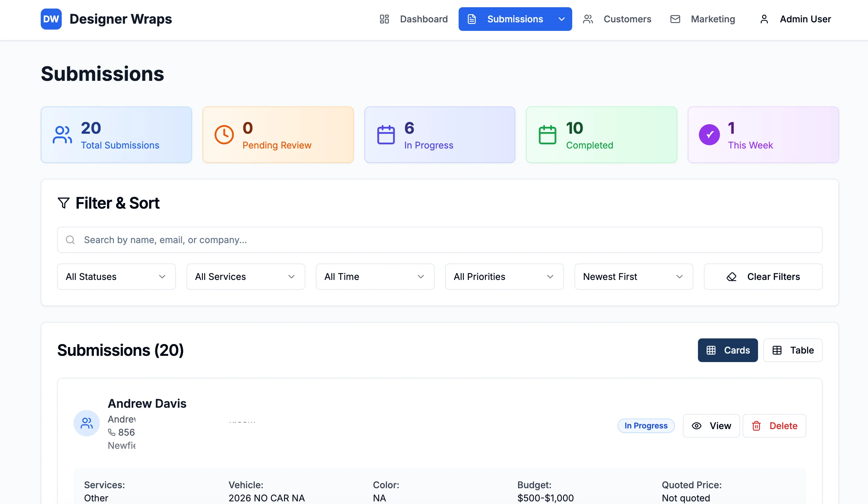
Task: Click the 'Designer Wraps' brand title
Action: click(x=120, y=19)
